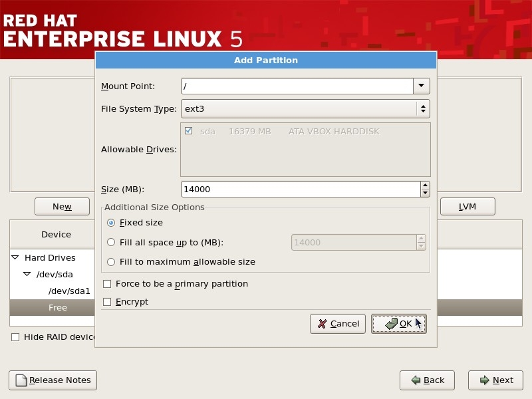Click the green Next arrow icon
The width and height of the screenshot is (532, 399).
pyautogui.click(x=485, y=380)
